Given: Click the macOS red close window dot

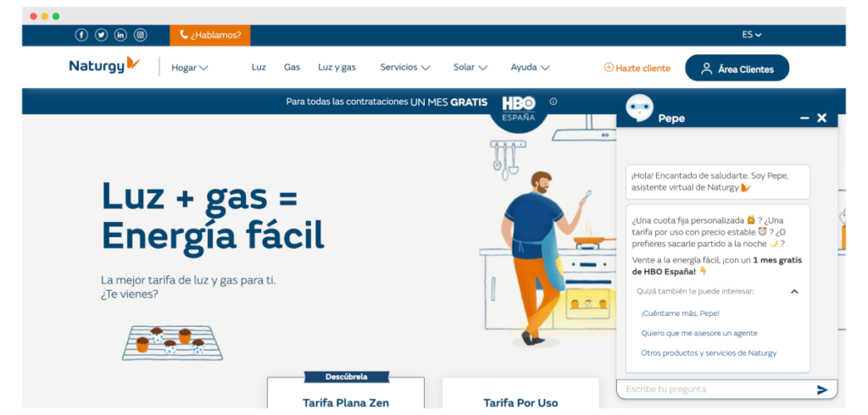Looking at the screenshot, I should pos(34,16).
